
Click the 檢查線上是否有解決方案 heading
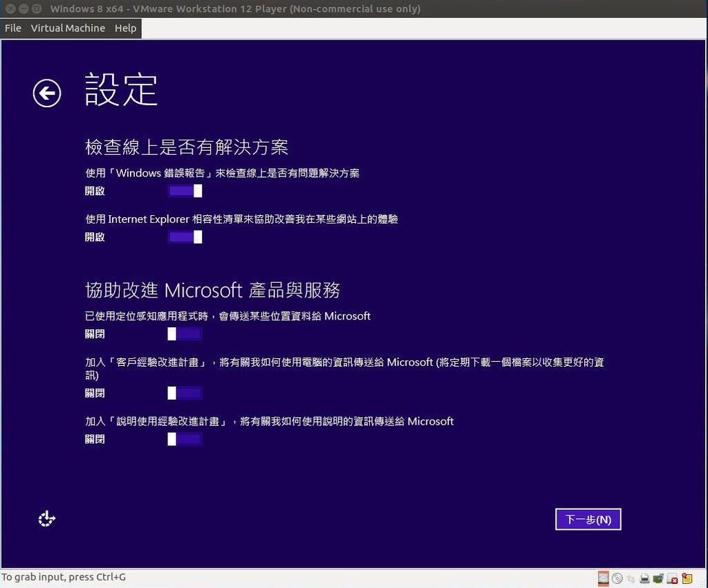click(x=187, y=147)
